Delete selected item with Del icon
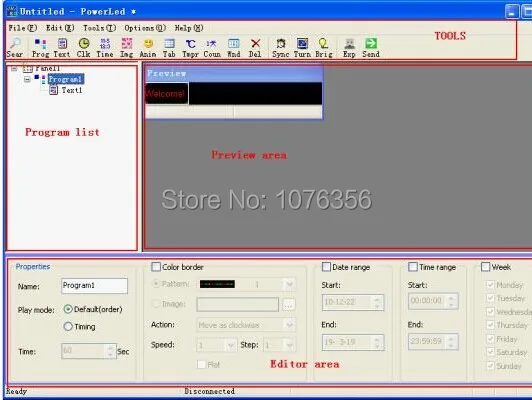 (x=255, y=47)
